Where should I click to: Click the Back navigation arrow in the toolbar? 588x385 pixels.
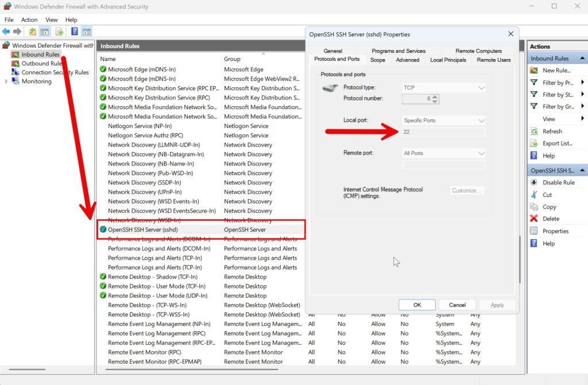[x=6, y=31]
